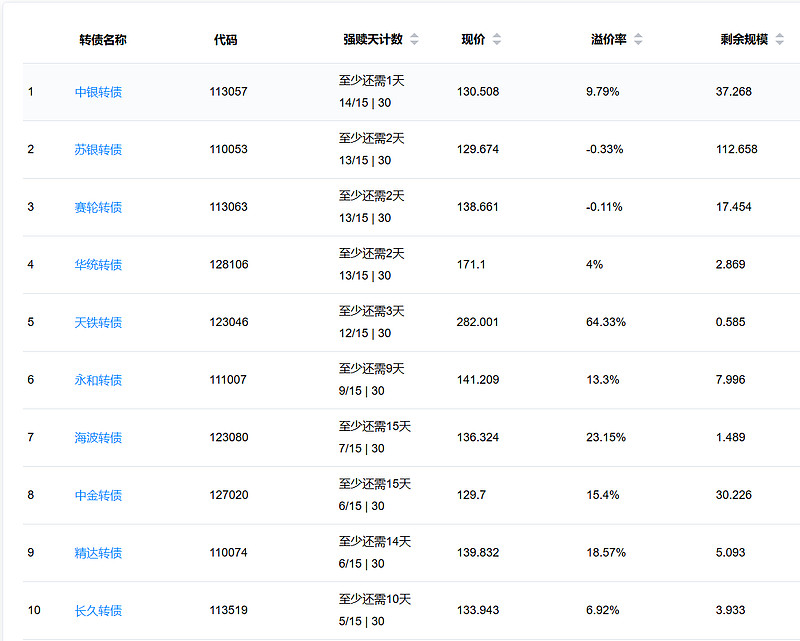Sort by 现价 column arrows
The height and width of the screenshot is (641, 800).
point(496,39)
